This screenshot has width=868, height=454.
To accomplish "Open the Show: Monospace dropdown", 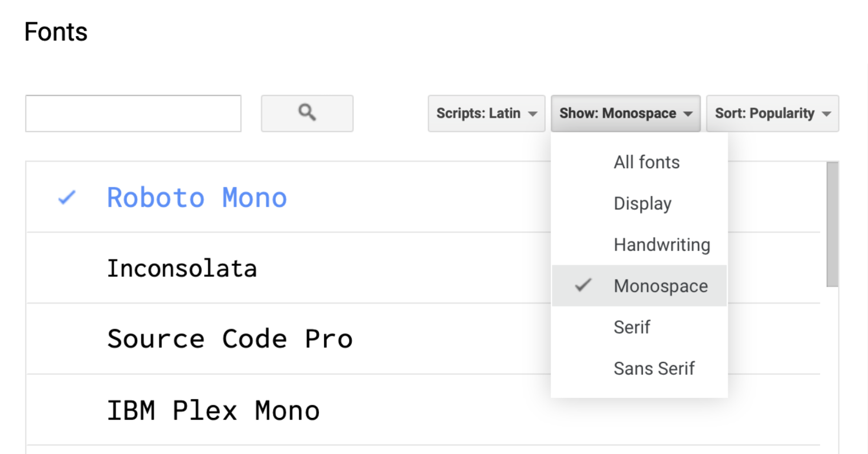I will 625,113.
